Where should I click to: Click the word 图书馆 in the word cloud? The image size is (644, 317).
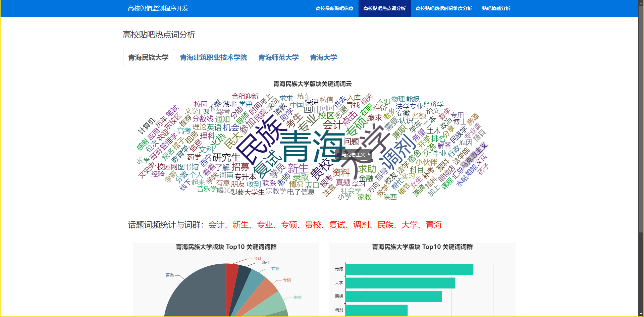(x=188, y=167)
